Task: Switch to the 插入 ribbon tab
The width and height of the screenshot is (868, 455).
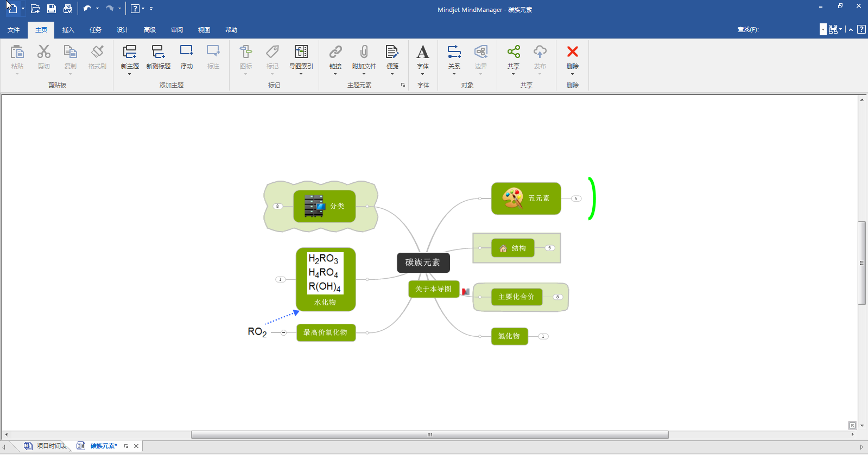Action: (x=68, y=30)
